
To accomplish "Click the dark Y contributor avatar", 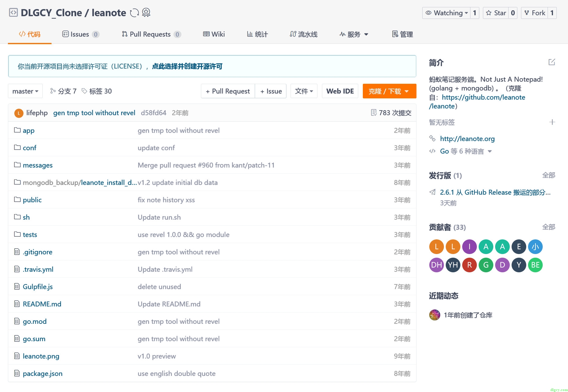I will coord(519,265).
